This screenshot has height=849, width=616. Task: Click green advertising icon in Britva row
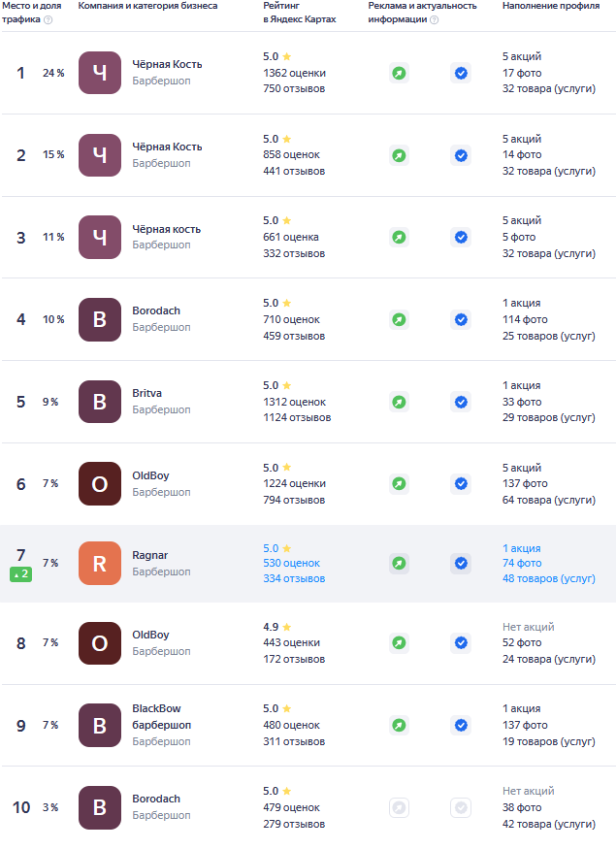[x=399, y=402]
